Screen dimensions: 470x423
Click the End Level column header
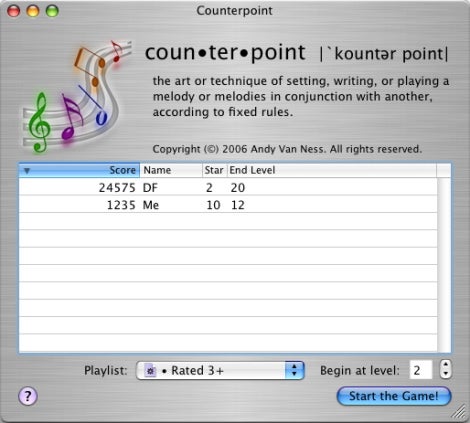point(332,170)
